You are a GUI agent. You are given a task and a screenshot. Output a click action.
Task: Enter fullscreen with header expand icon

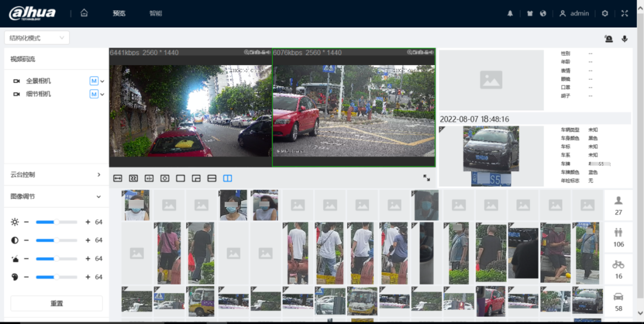click(624, 14)
